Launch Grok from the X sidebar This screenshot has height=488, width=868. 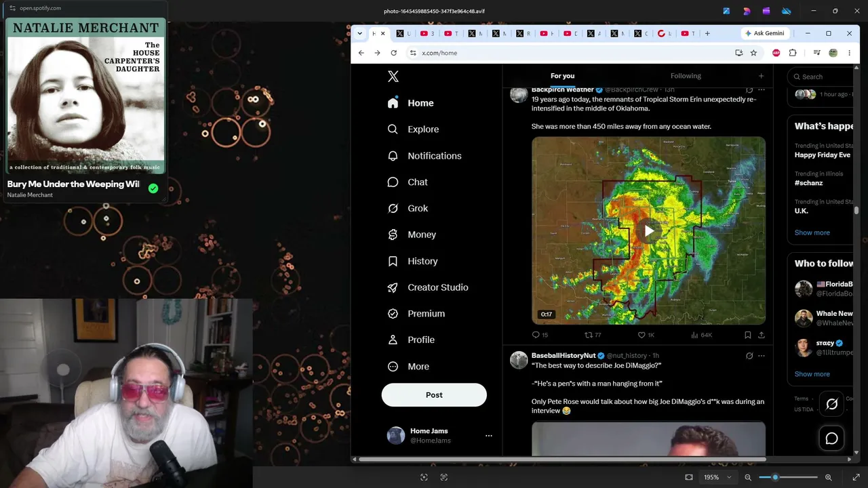[408, 209]
